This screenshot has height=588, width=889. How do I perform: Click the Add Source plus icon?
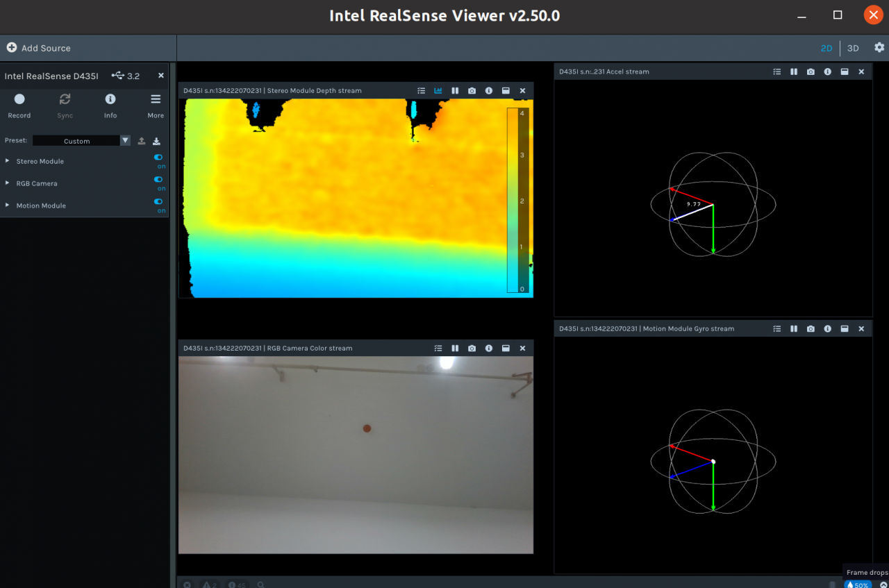(x=12, y=48)
